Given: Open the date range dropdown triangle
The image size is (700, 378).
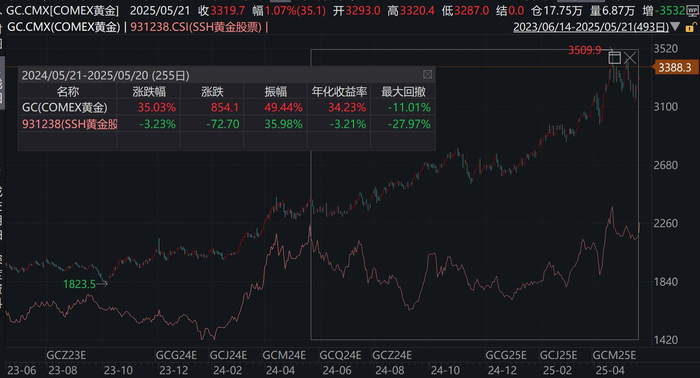Looking at the screenshot, I should point(676,27).
